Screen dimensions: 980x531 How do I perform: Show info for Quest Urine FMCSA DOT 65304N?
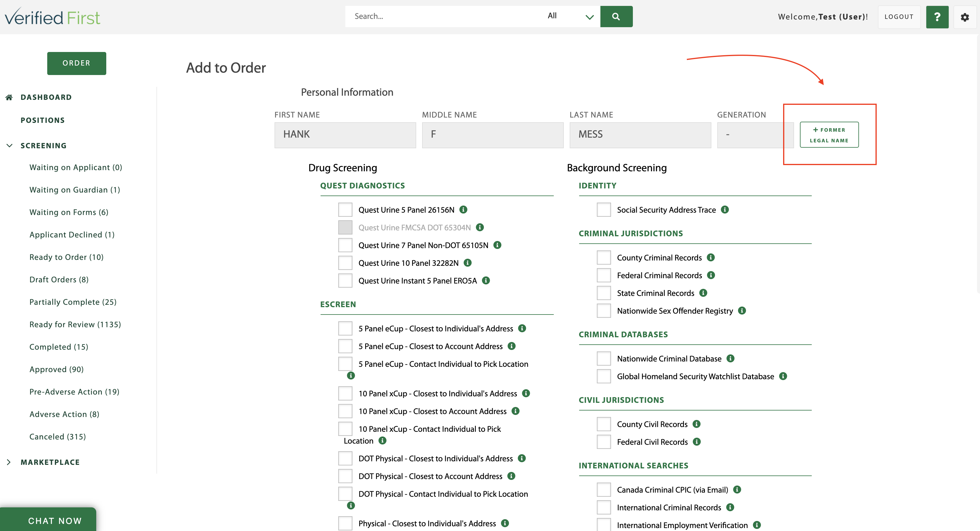(480, 227)
